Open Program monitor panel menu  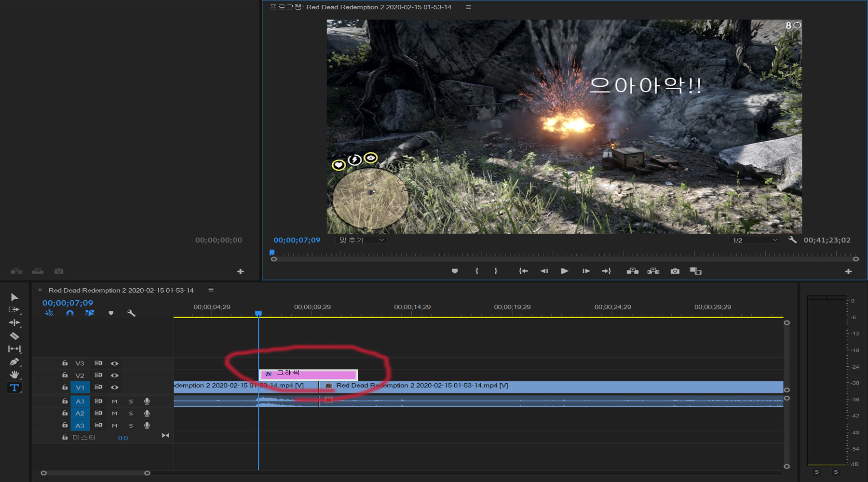click(x=468, y=7)
